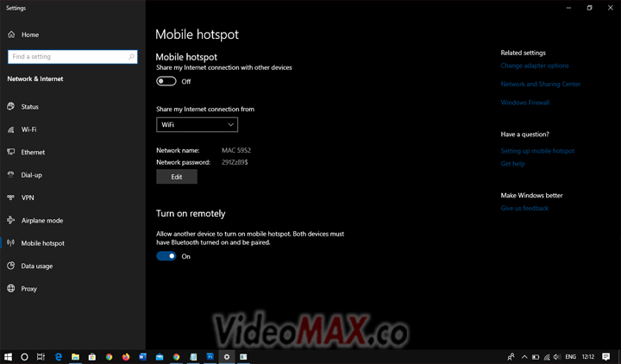621x364 pixels.
Task: Click the network name MAC 5952
Action: pyautogui.click(x=236, y=150)
